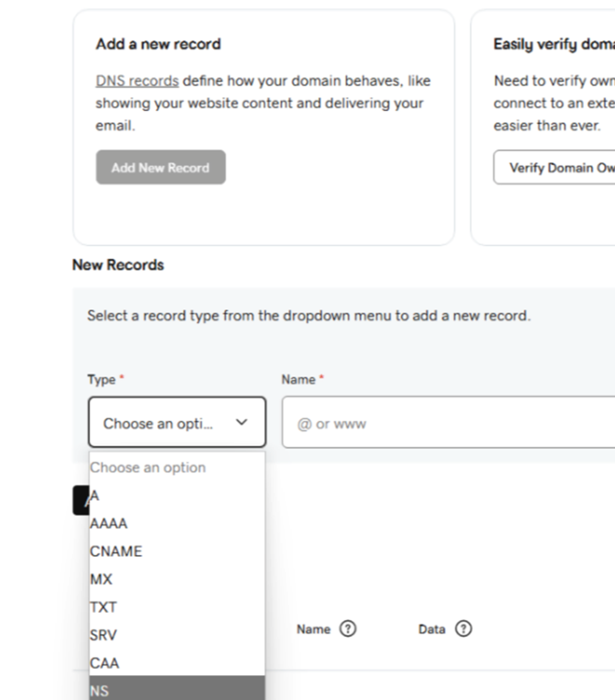Click the Name column header text
Screen dimensions: 615x700
coord(313,629)
